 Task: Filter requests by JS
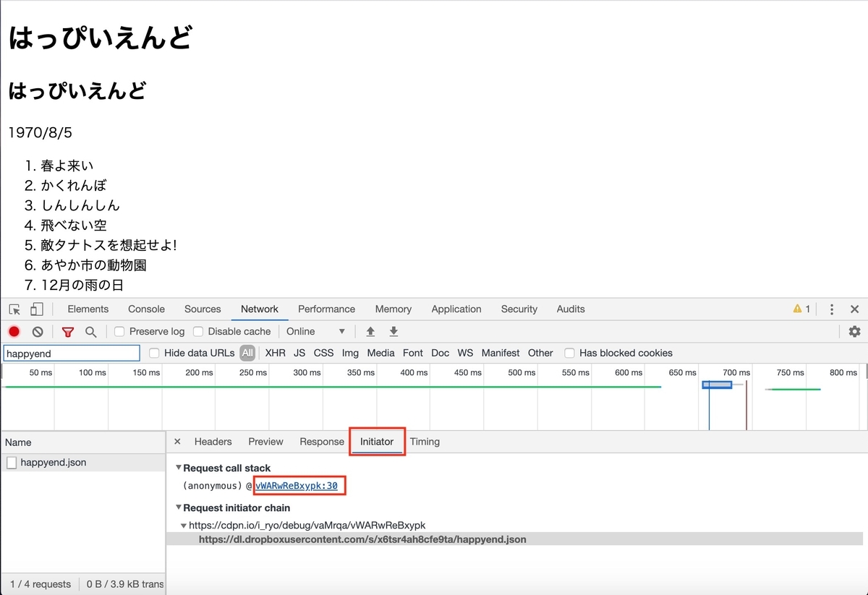coord(299,354)
